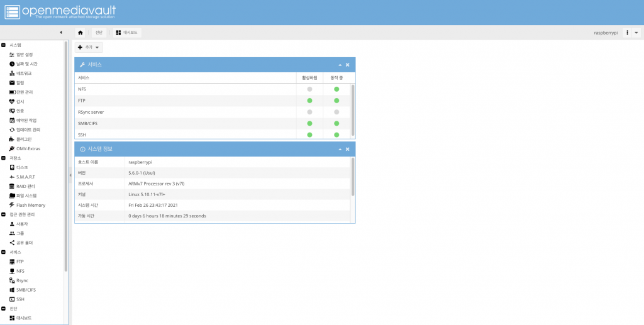
Task: Collapse the 저장소 tree section
Action: pyautogui.click(x=3, y=158)
